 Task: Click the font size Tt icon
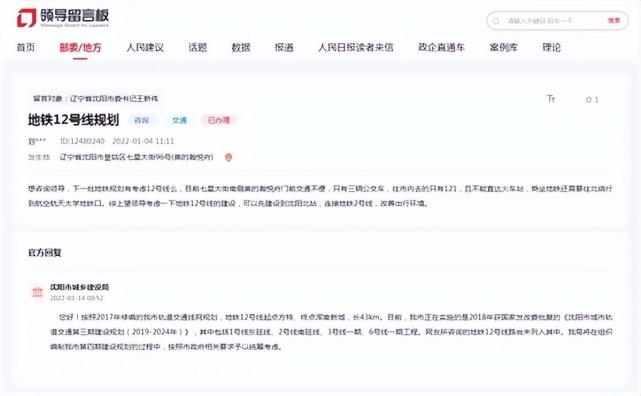point(551,98)
